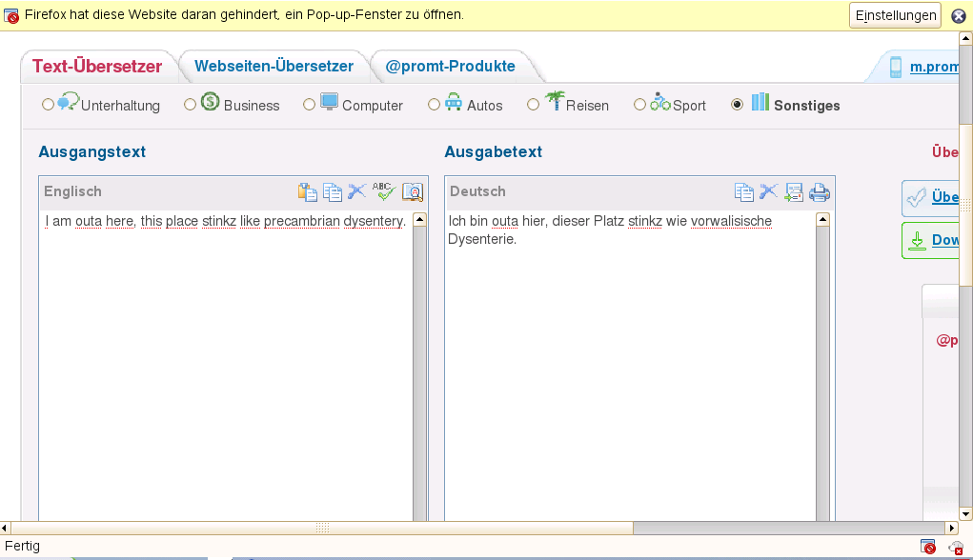Click the horizontal scrollbar left arrow
The height and width of the screenshot is (560, 973).
coord(5,528)
